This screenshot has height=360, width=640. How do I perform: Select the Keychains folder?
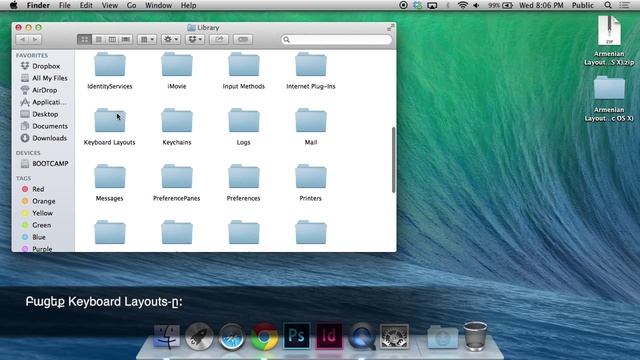click(177, 121)
